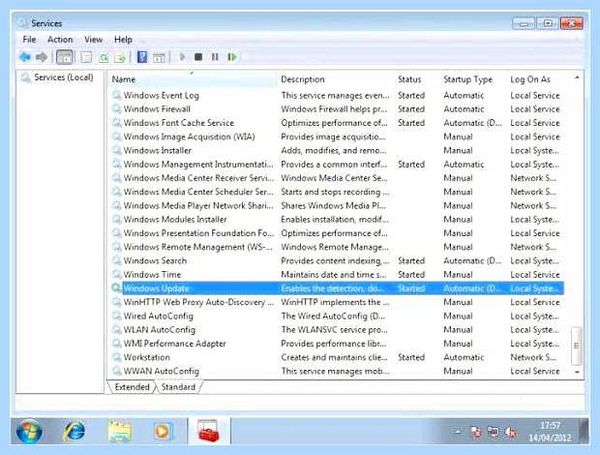Viewport: 600px width, 455px height.
Task: Launch Internet Explorer from the taskbar
Action: click(74, 432)
